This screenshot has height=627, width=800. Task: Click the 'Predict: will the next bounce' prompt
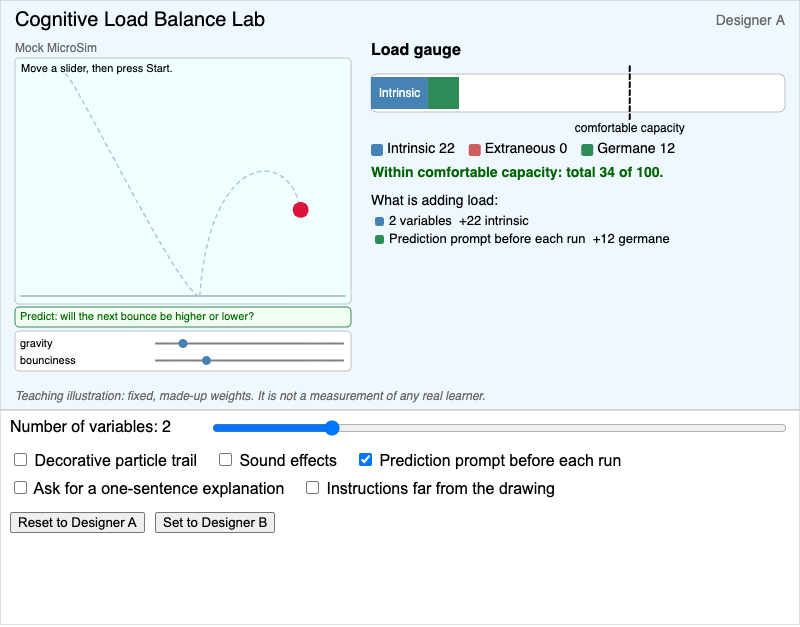click(x=183, y=317)
